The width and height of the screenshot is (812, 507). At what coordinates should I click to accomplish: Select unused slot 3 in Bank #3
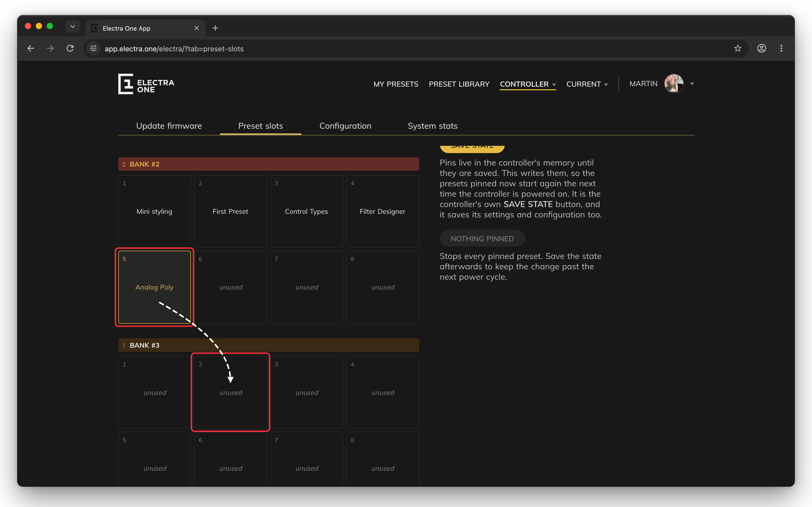pos(306,392)
